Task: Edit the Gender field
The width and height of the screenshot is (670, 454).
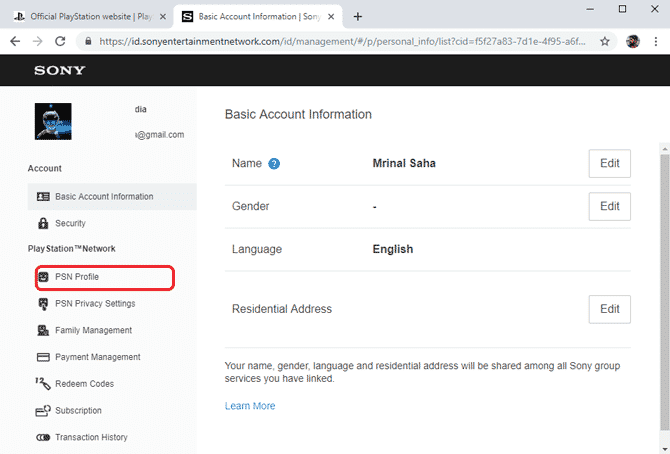Action: [609, 206]
